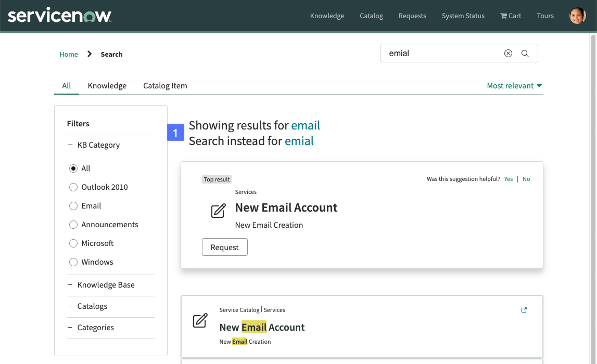Open System Status in the header

(463, 16)
